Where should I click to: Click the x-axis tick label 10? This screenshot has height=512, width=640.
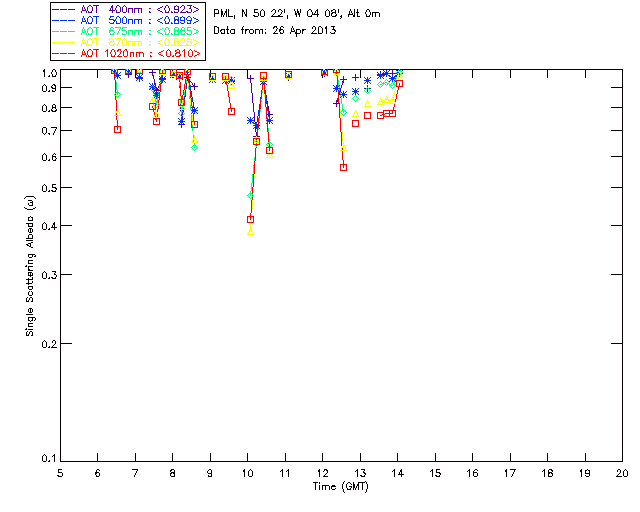coord(247,473)
